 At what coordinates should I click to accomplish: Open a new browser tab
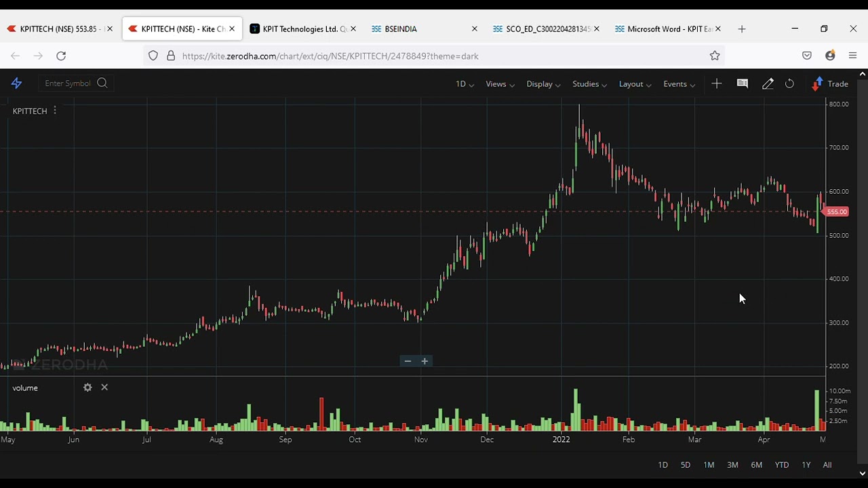742,29
